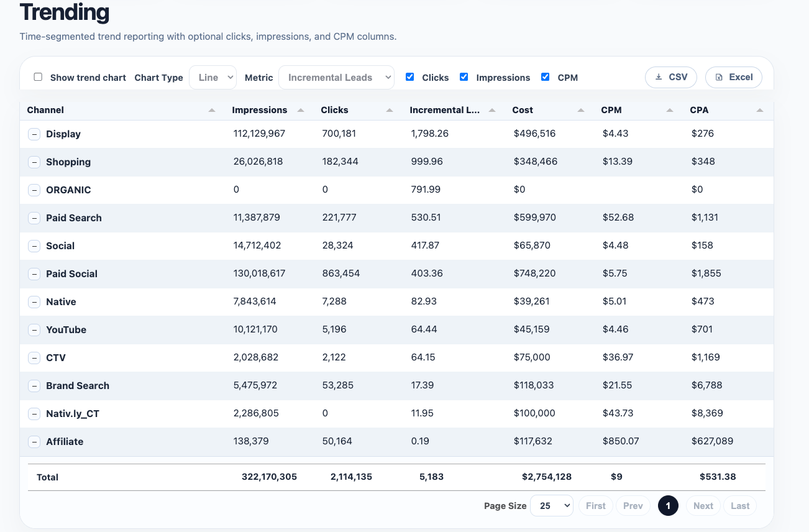Select the Social CPA value $158
This screenshot has height=532, width=809.
pos(702,245)
